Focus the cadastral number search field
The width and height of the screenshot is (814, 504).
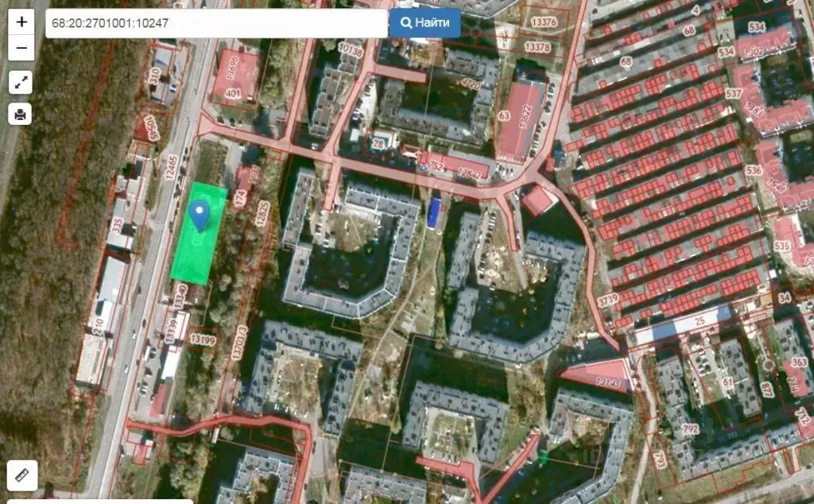pyautogui.click(x=216, y=23)
